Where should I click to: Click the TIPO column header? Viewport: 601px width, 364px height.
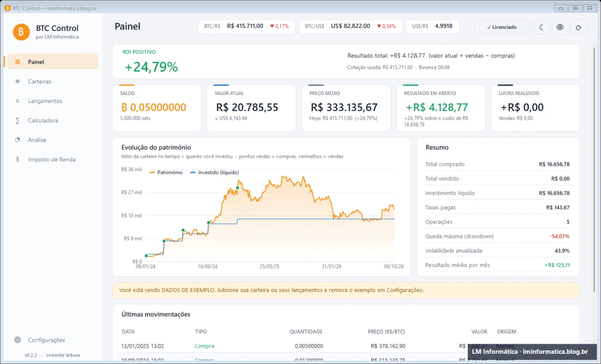(x=200, y=331)
